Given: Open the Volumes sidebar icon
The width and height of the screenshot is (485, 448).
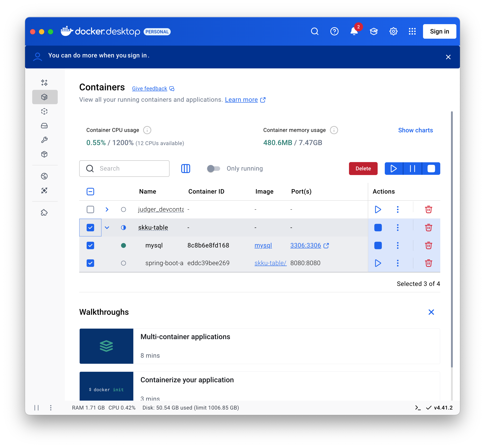Looking at the screenshot, I should pos(44,126).
